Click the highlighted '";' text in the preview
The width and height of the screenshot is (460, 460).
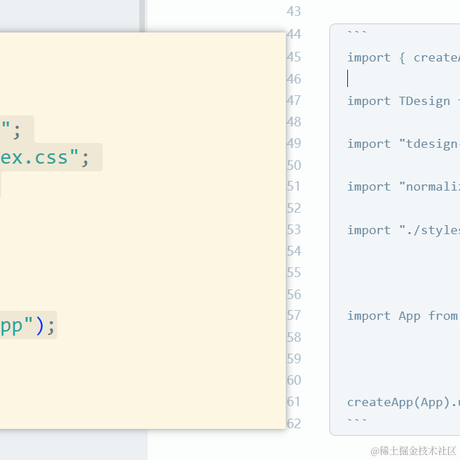pos(11,130)
